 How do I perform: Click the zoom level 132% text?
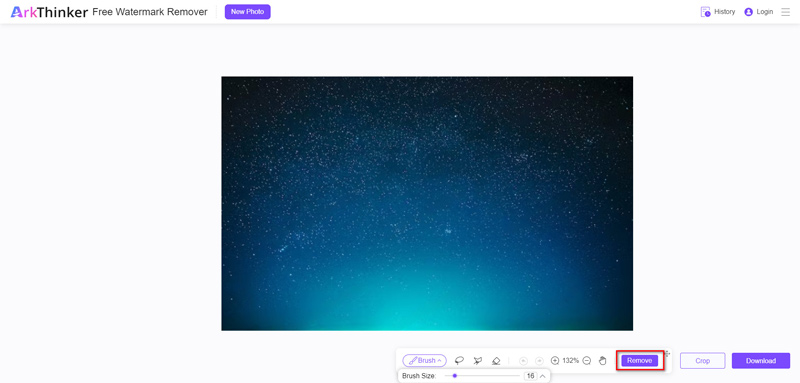570,361
